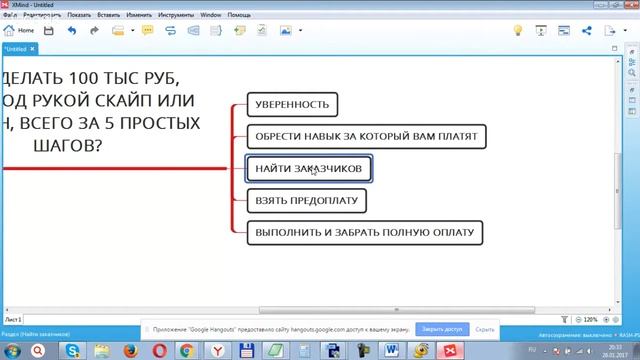Open Firefox from the taskbar
This screenshot has height=360, width=640.
[131, 351]
